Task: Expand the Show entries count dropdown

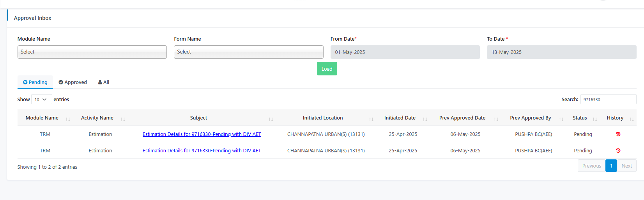Action: point(42,100)
